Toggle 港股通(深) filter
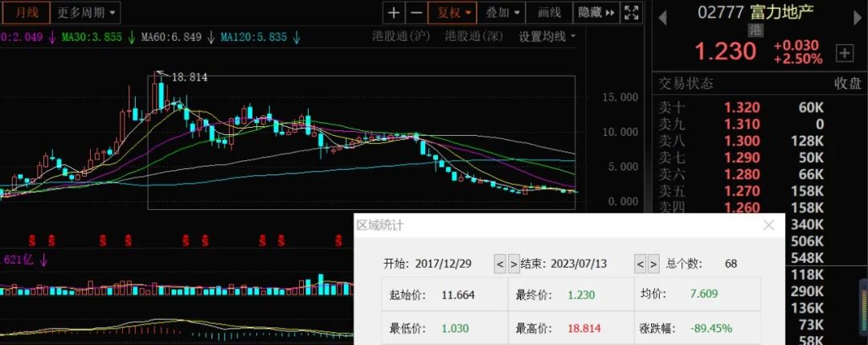This screenshot has height=345, width=868. (476, 37)
